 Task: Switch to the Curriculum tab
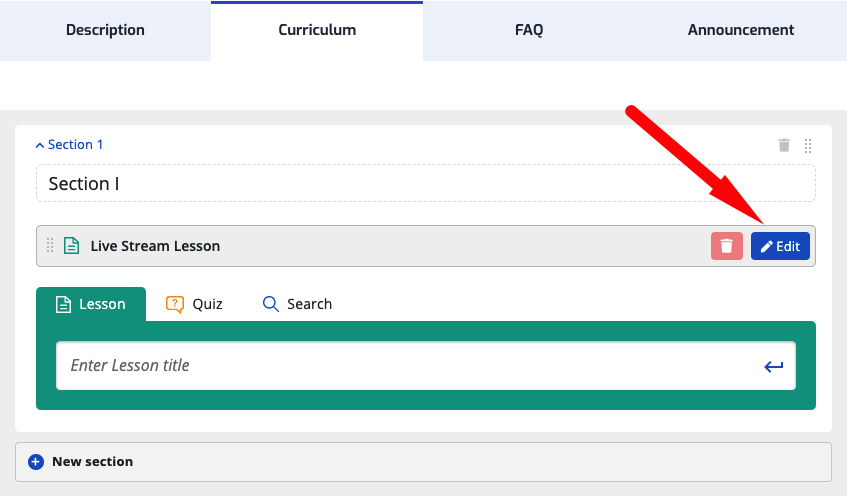pyautogui.click(x=317, y=30)
